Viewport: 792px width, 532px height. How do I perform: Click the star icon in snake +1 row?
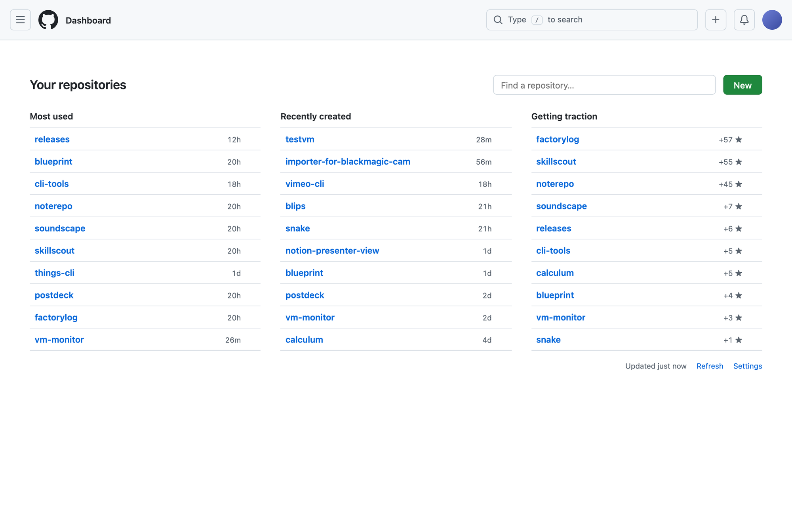point(739,340)
